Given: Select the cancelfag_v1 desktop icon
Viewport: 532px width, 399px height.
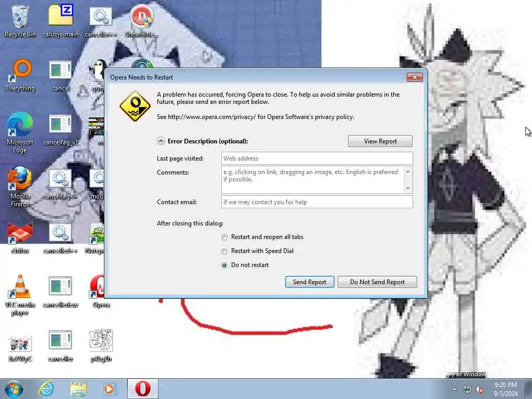Looking at the screenshot, I should [x=60, y=129].
